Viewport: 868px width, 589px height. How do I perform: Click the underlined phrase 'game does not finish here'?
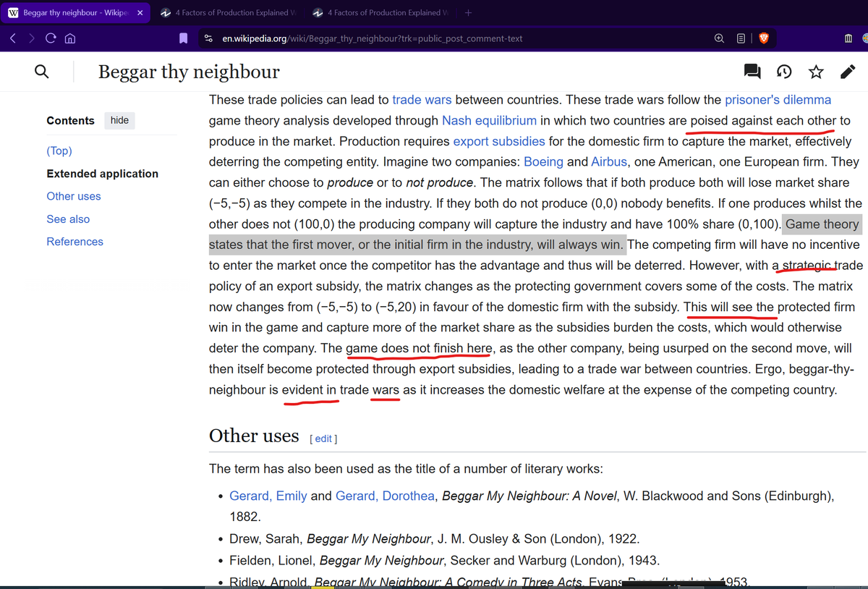(x=420, y=348)
